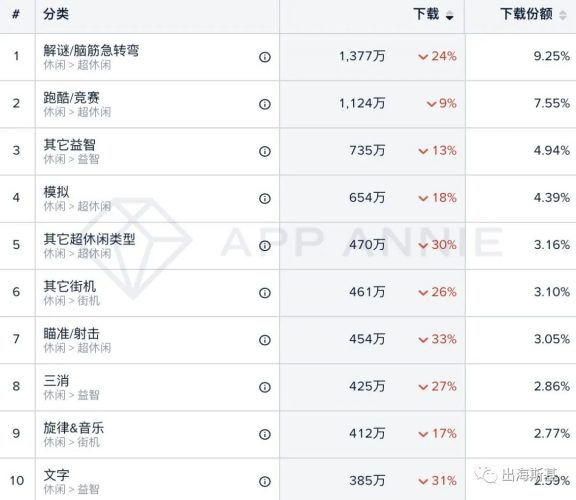The height and width of the screenshot is (500, 576).
Task: Open 跑酷/竞赛 category link
Action: (x=72, y=97)
